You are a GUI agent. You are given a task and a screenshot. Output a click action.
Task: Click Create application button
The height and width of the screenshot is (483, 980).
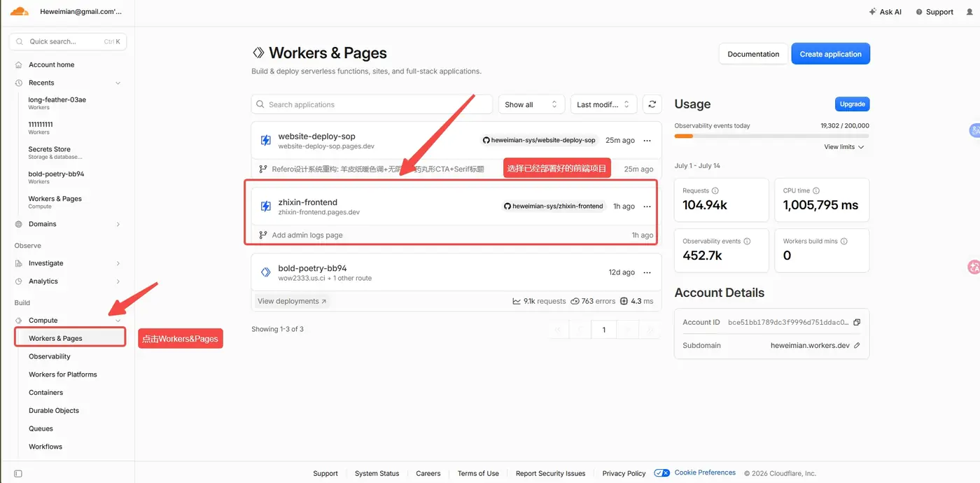pos(830,54)
